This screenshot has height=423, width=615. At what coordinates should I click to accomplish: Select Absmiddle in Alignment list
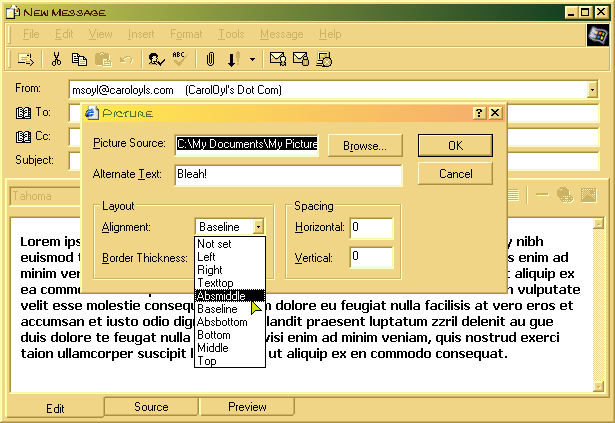230,295
